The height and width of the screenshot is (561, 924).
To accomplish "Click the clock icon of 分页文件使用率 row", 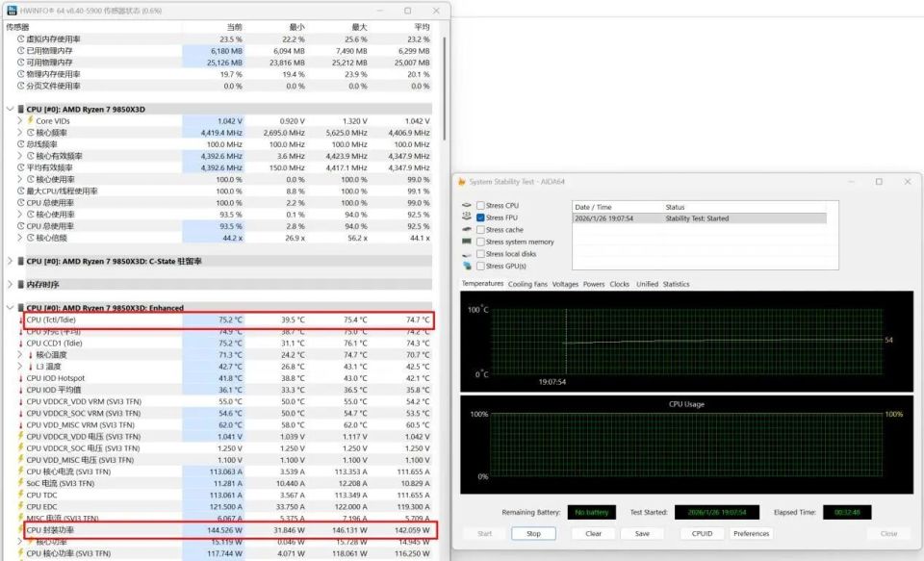I will [x=20, y=86].
